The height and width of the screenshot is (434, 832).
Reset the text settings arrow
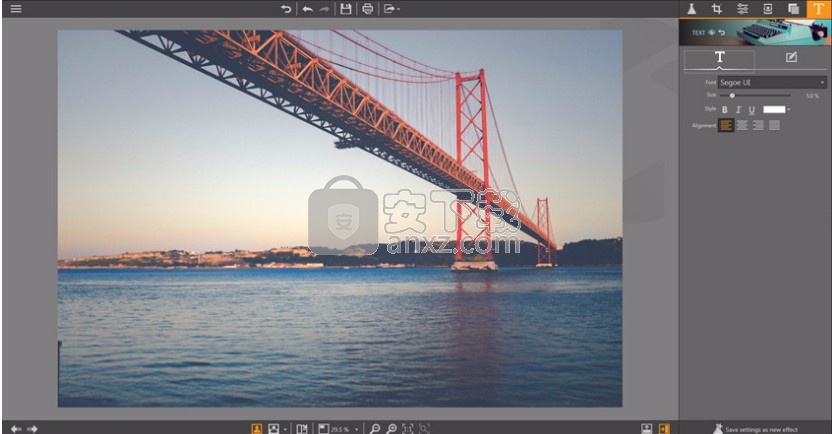(722, 32)
